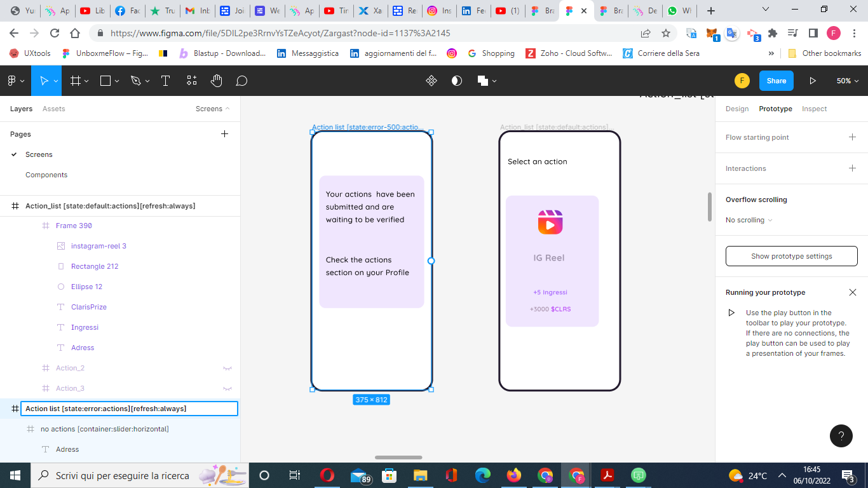Image resolution: width=868 pixels, height=488 pixels.
Task: Open the Resources tool
Action: coord(191,81)
